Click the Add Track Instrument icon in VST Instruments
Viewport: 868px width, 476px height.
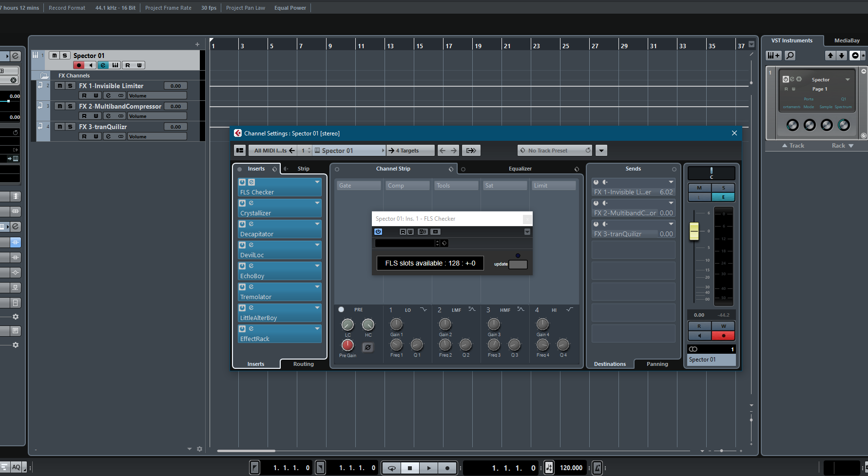[x=773, y=56]
